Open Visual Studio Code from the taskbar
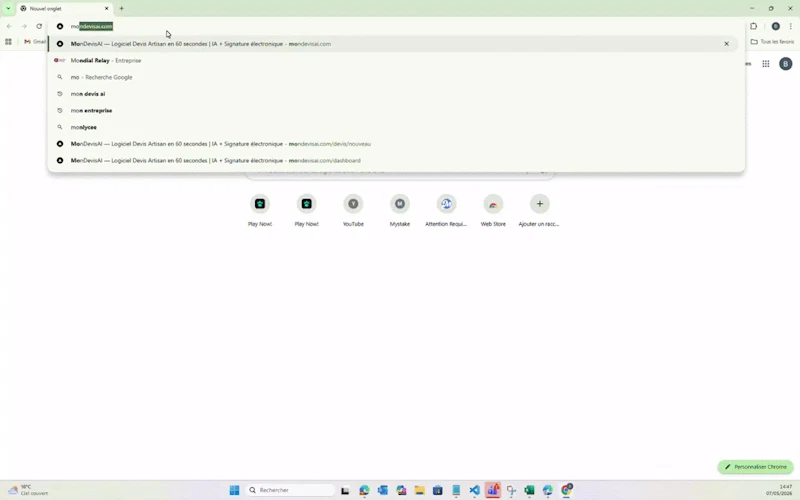 (474, 490)
